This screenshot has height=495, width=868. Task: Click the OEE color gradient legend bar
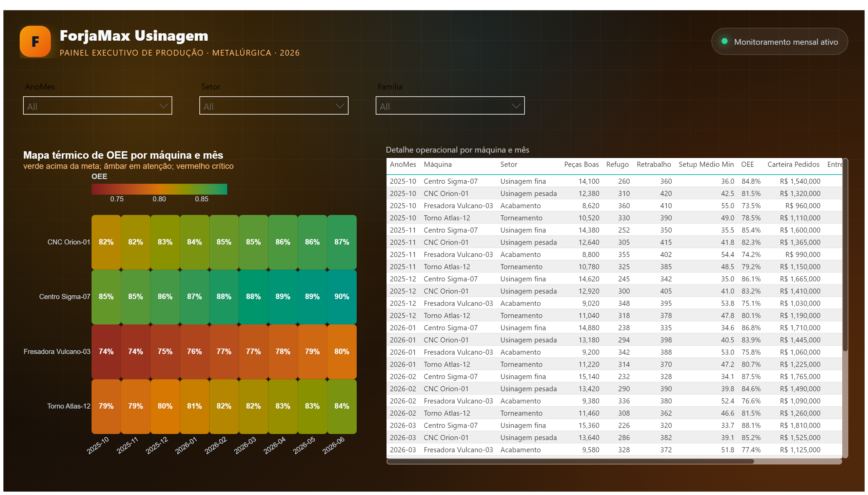point(159,189)
